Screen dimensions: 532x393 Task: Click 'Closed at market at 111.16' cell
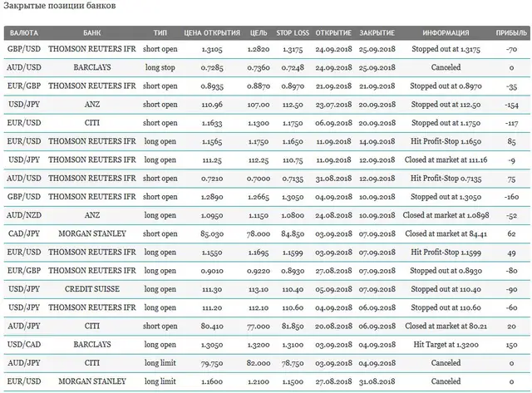pos(446,160)
